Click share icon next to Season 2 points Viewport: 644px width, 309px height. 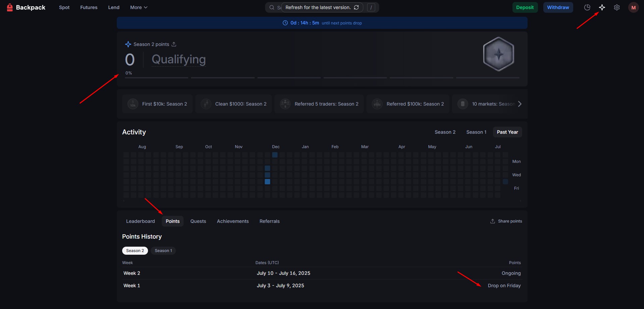[174, 44]
